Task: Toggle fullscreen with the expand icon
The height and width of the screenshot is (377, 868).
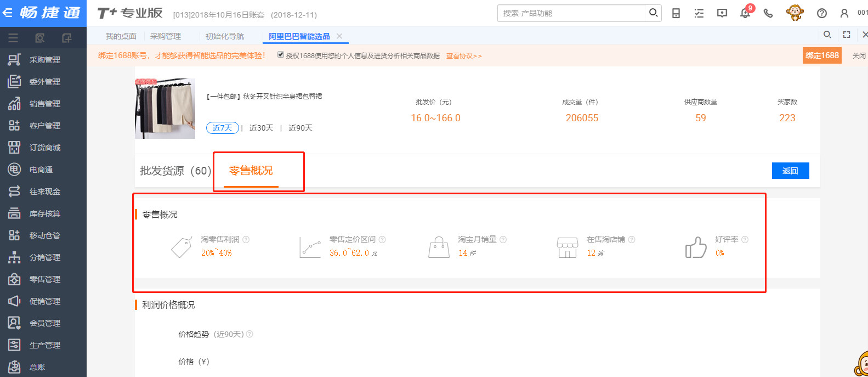Action: tap(847, 35)
